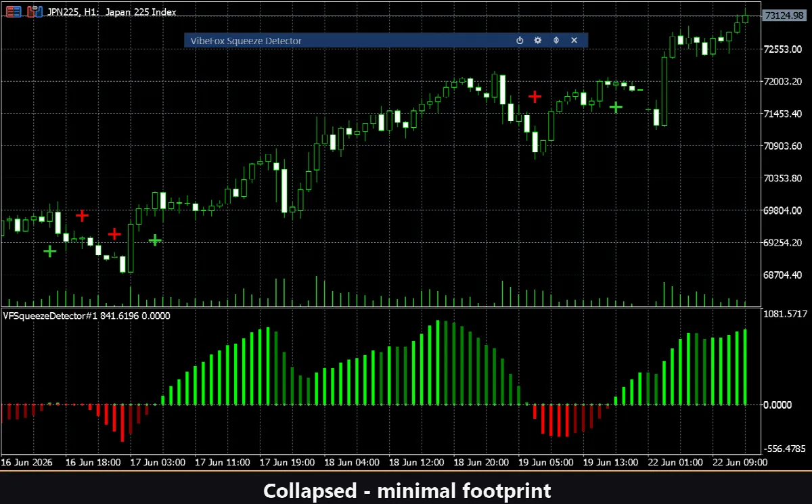The width and height of the screenshot is (812, 504).
Task: Click the 17 Jun 19:00 time label
Action: 287,463
